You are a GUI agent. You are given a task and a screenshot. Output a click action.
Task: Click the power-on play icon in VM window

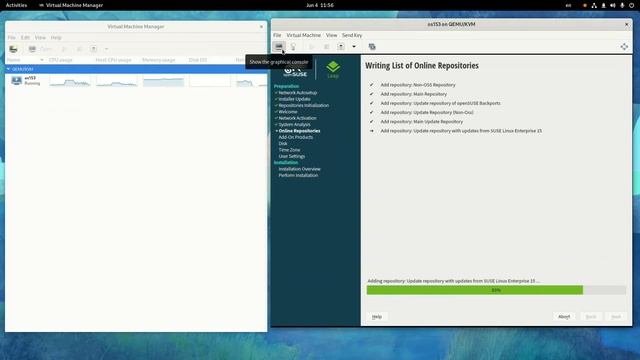(x=312, y=47)
